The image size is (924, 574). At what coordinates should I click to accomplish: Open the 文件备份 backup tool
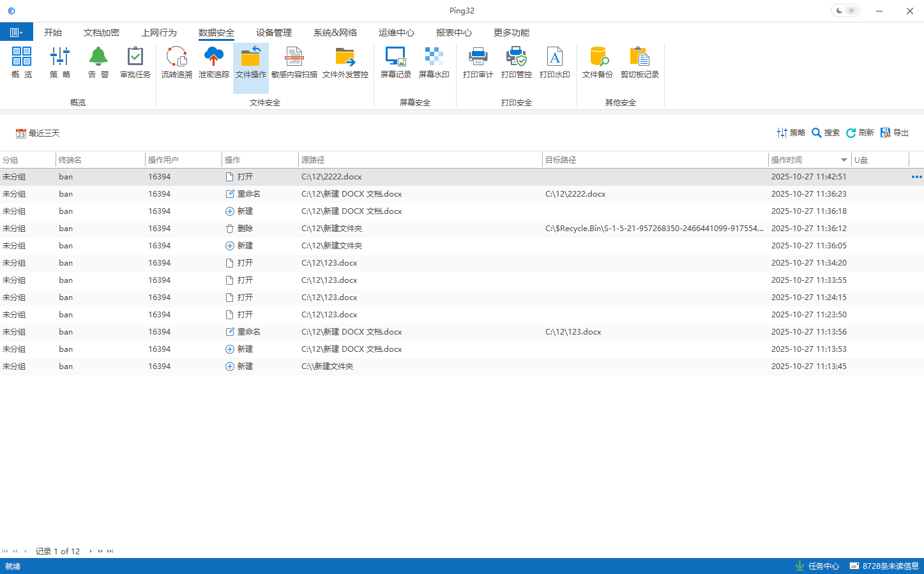click(597, 63)
